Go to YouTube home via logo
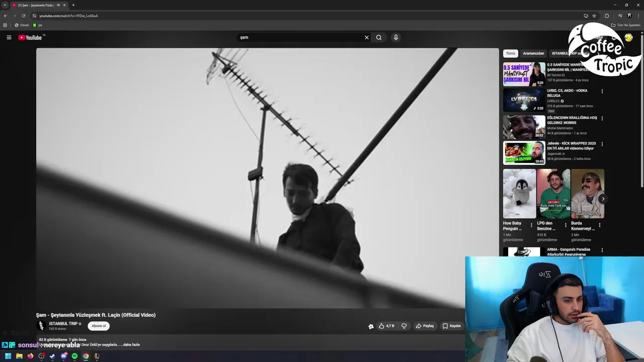The image size is (644, 362). coord(30,37)
